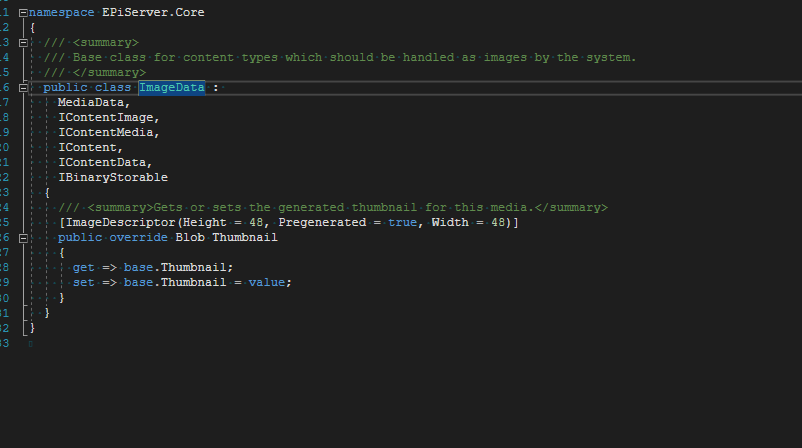
Task: Click the 'get' accessor keyword
Action: [x=83, y=268]
